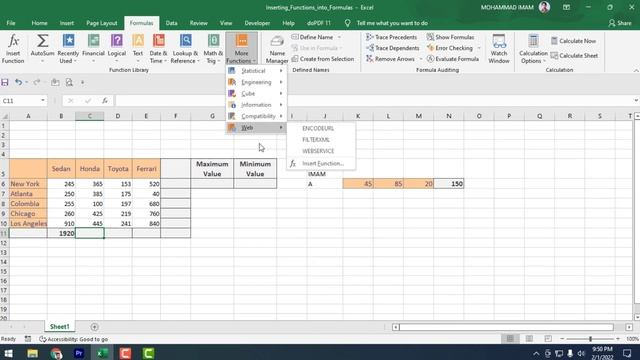Select cell B11 with value 1920
The height and width of the screenshot is (360, 640).
pyautogui.click(x=61, y=233)
